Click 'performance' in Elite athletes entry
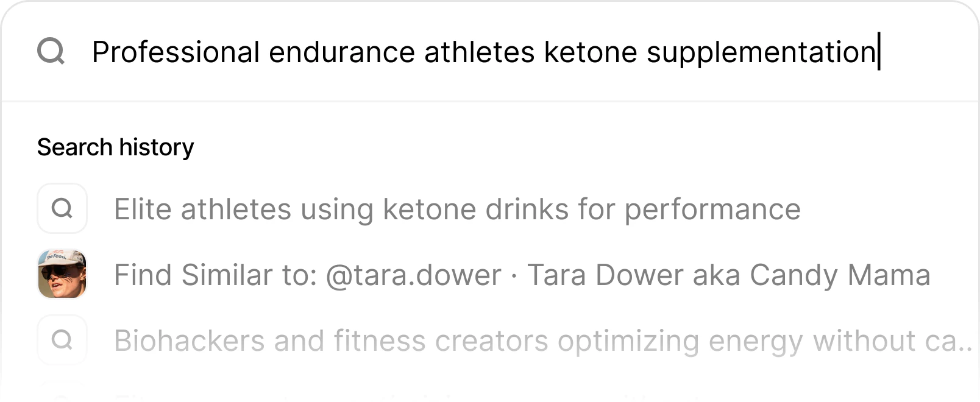The width and height of the screenshot is (980, 402). [712, 210]
